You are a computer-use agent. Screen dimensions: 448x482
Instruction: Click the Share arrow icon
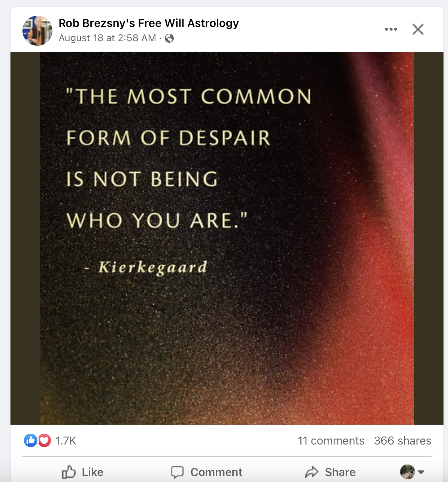(312, 472)
